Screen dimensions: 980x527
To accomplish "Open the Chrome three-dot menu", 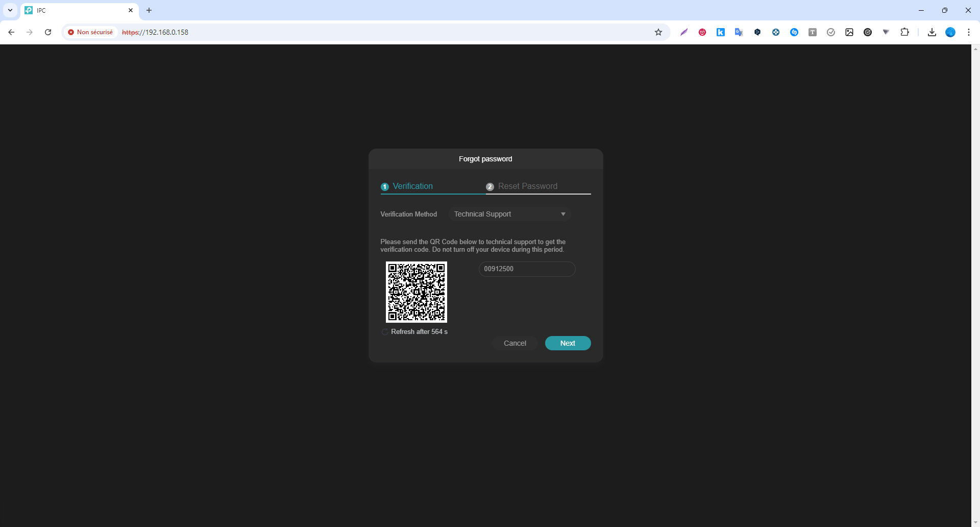I will coord(969,32).
